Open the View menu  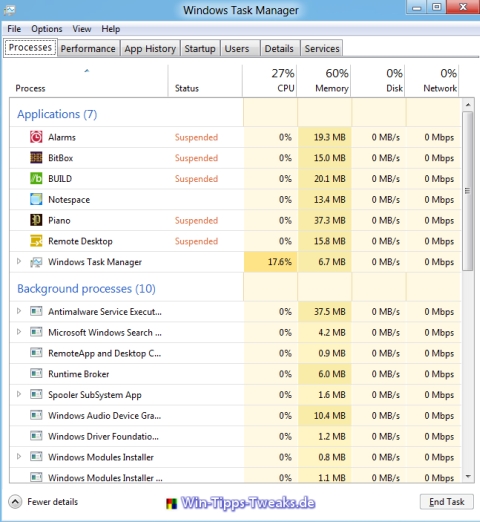coord(82,29)
